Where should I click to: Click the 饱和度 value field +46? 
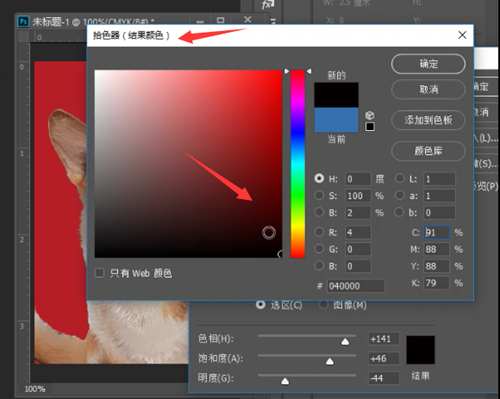(x=384, y=359)
